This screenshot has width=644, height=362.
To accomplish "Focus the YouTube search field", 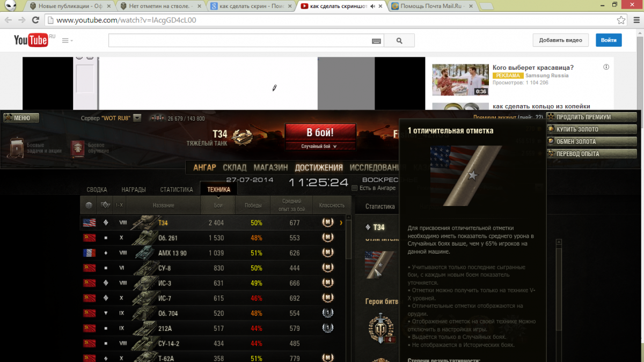I will tap(240, 41).
